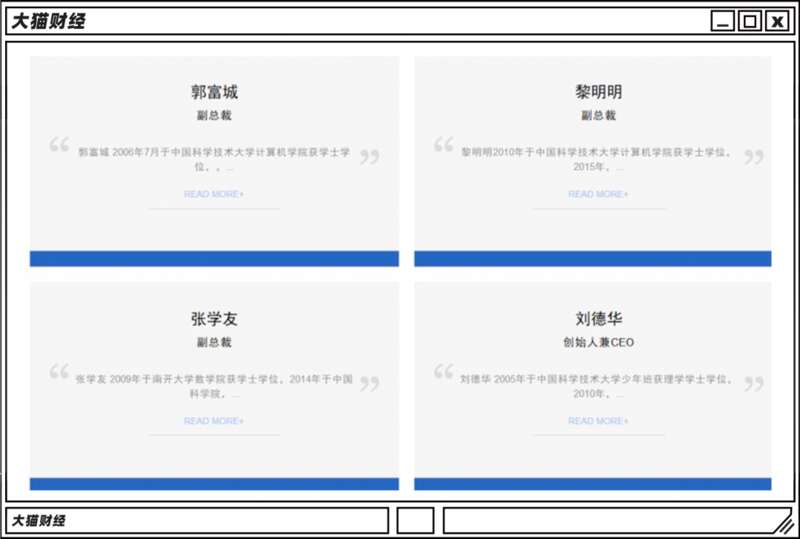Click the closing quote mark in 黎明明 card
Image resolution: width=800 pixels, height=539 pixels.
[754, 157]
